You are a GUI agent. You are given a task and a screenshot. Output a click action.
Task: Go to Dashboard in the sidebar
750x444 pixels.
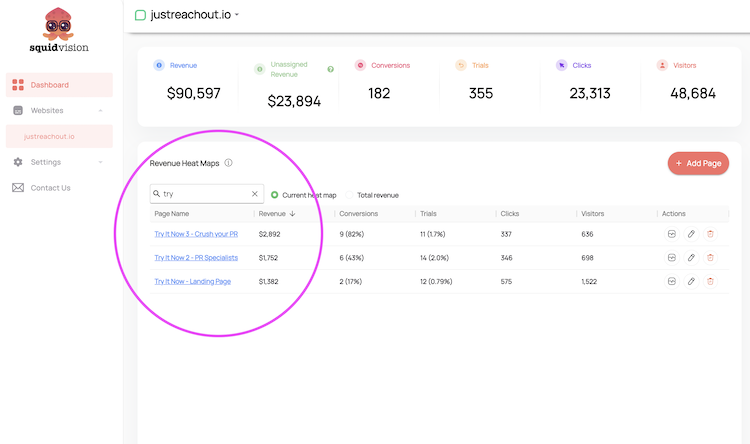(x=49, y=85)
